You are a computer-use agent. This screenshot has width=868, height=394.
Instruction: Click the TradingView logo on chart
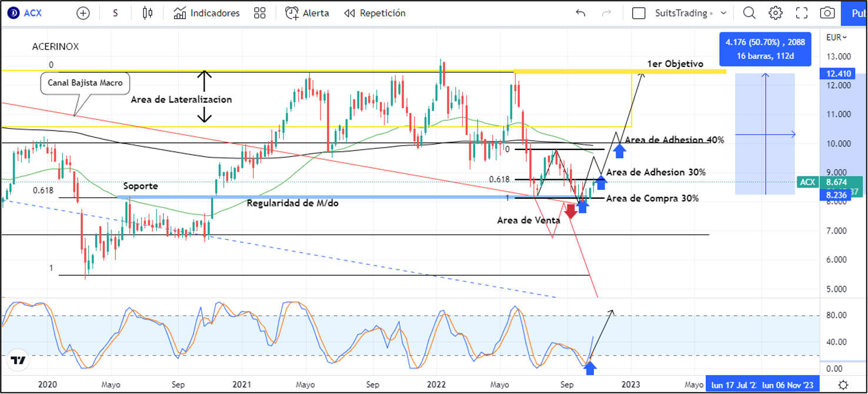18,360
